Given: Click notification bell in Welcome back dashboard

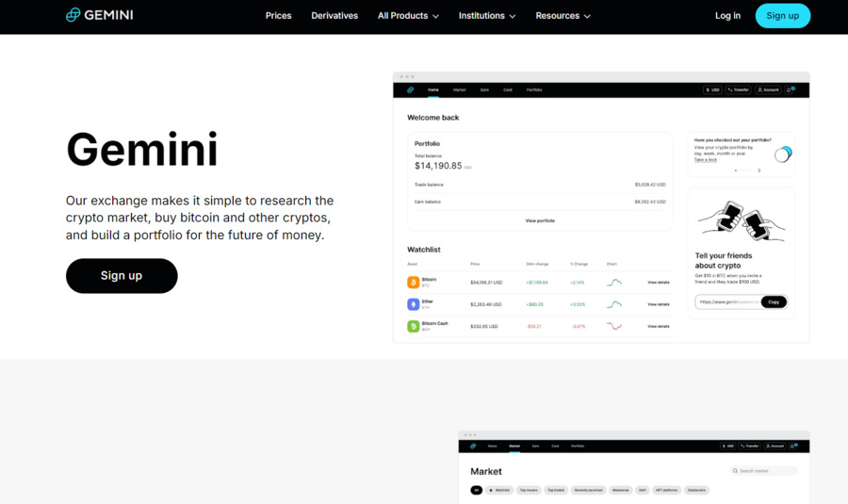Looking at the screenshot, I should click(x=790, y=89).
